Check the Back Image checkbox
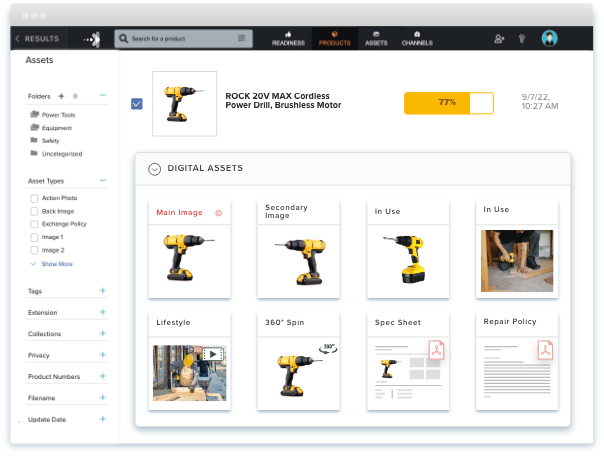604x456 pixels. pyautogui.click(x=34, y=211)
